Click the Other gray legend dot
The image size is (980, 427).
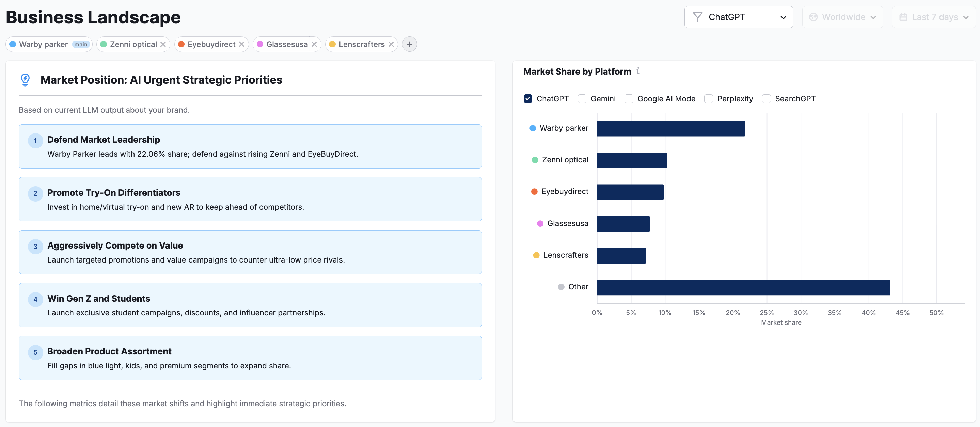(x=561, y=287)
